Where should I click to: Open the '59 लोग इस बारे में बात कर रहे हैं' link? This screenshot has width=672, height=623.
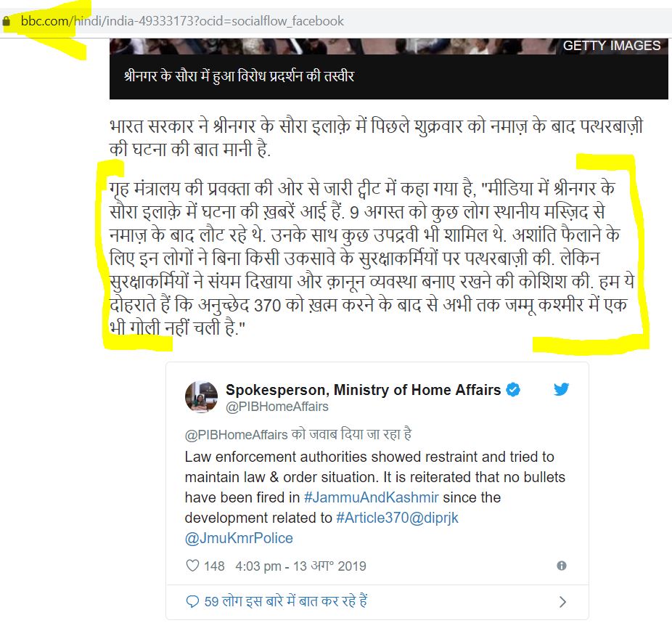285,601
